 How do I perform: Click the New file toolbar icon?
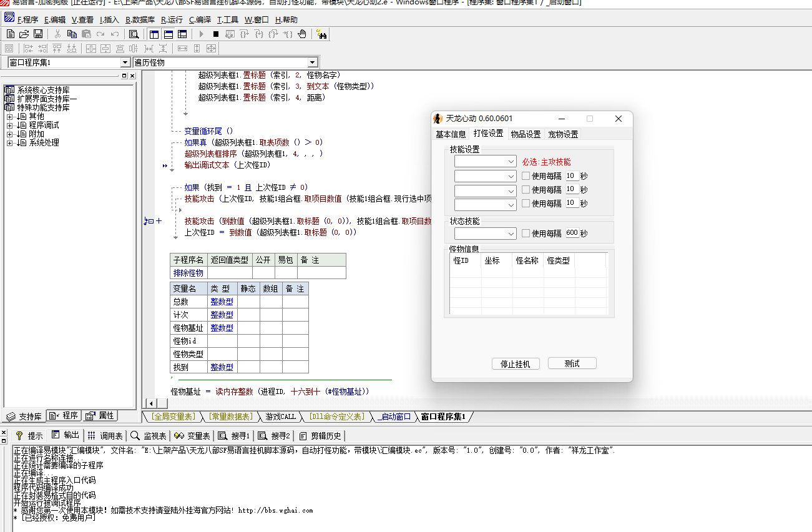point(11,34)
